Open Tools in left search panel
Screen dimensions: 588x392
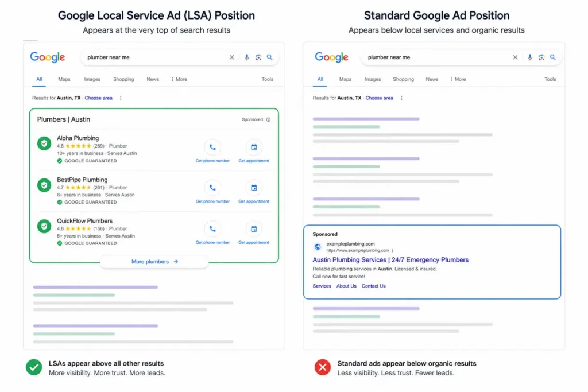268,79
